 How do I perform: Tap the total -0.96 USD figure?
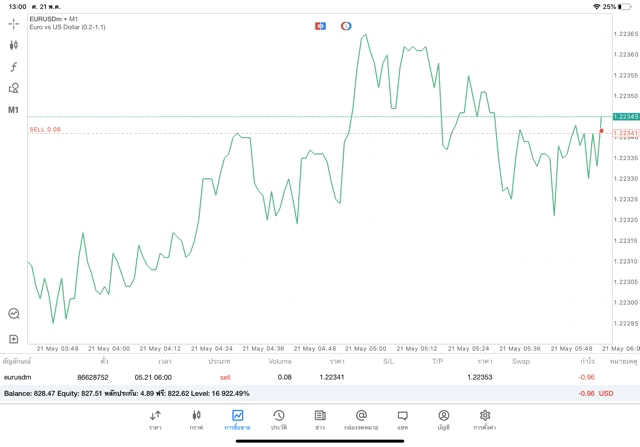[x=596, y=394]
